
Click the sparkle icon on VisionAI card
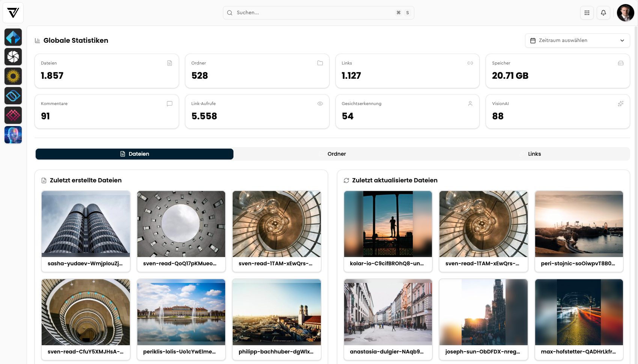tap(621, 104)
